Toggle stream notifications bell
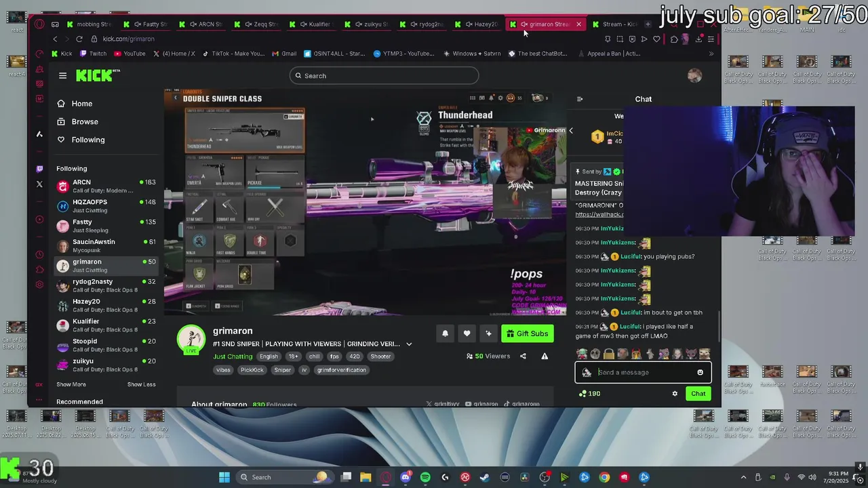 [445, 333]
